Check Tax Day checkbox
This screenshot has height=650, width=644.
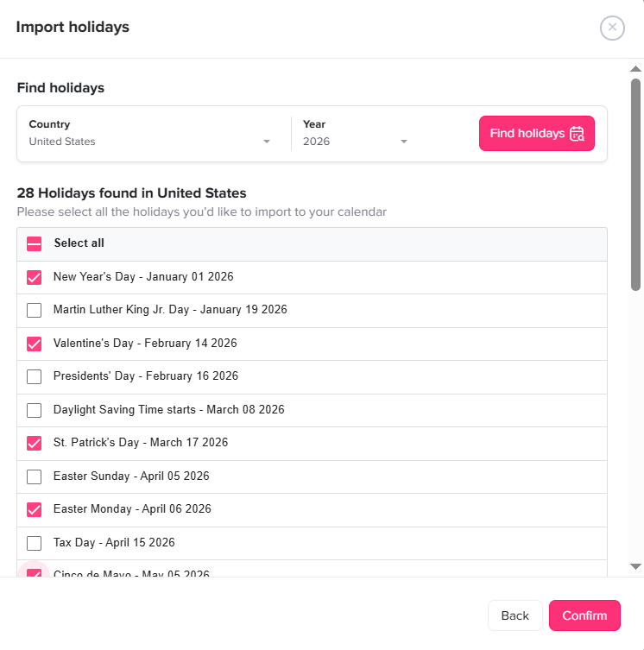coord(35,543)
